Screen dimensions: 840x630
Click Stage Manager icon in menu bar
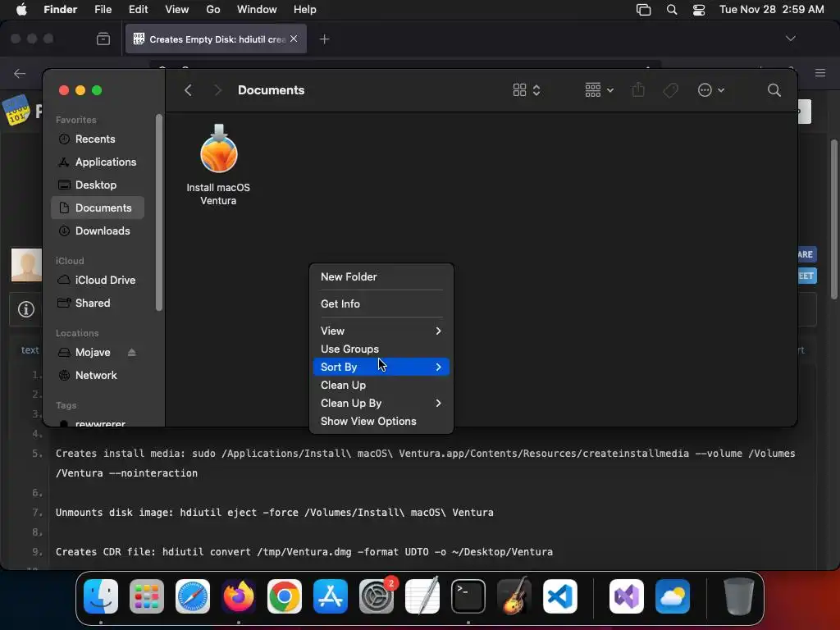tap(643, 10)
